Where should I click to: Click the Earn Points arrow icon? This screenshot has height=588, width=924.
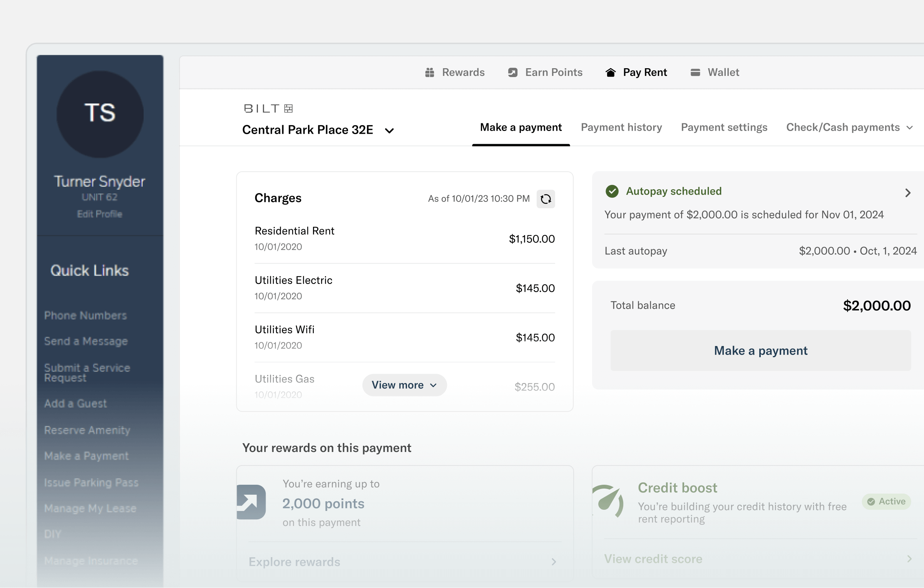pyautogui.click(x=512, y=72)
